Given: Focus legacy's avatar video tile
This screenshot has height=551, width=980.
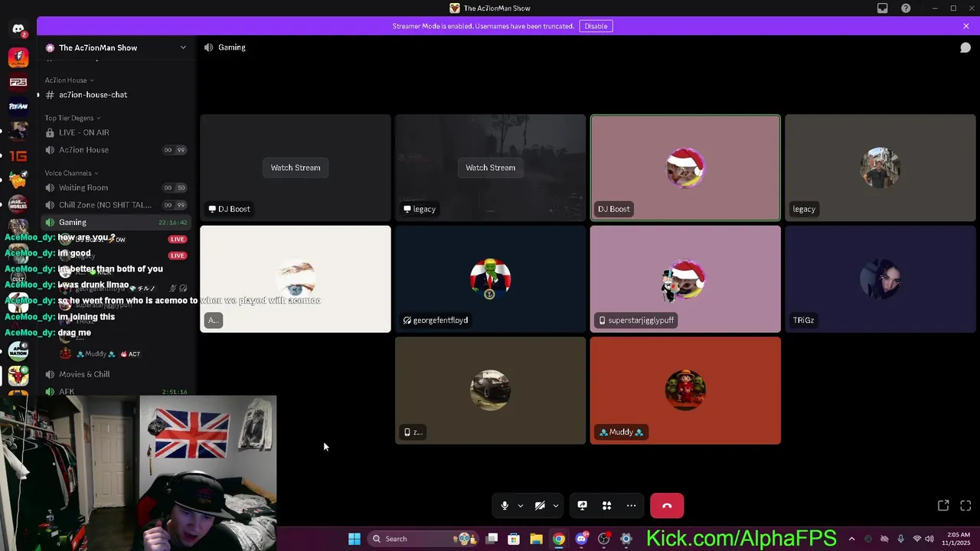Looking at the screenshot, I should pyautogui.click(x=880, y=168).
